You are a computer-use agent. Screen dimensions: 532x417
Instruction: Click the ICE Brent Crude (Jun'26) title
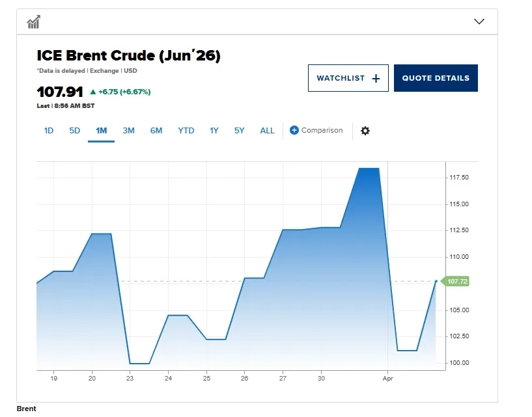tap(128, 56)
